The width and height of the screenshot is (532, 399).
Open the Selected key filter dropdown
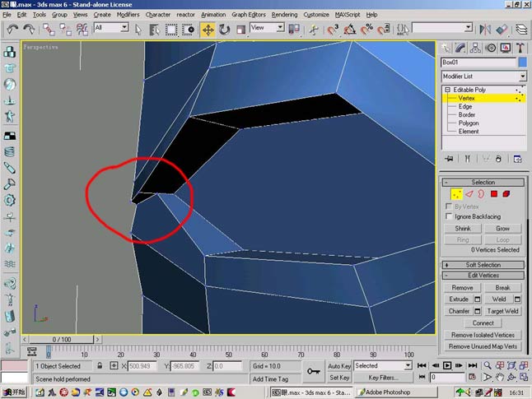pos(382,365)
